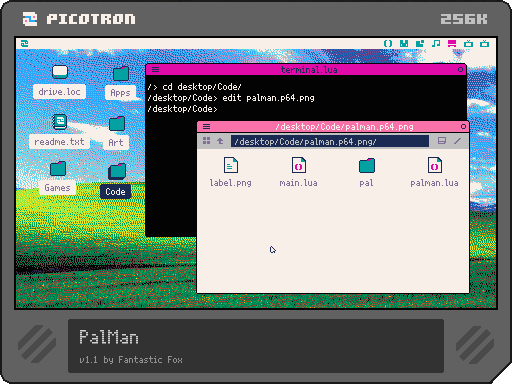Open the code editor workspace icon
This screenshot has height=384, width=512.
point(388,43)
